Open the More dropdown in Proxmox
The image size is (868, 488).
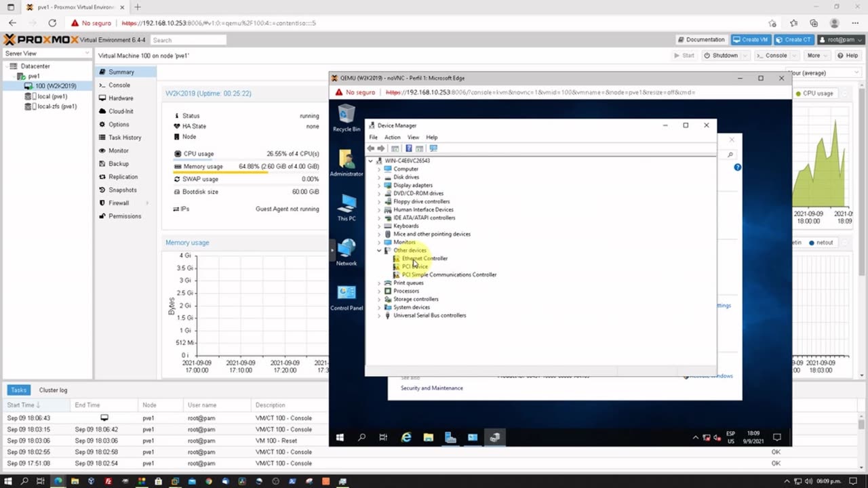tap(818, 56)
